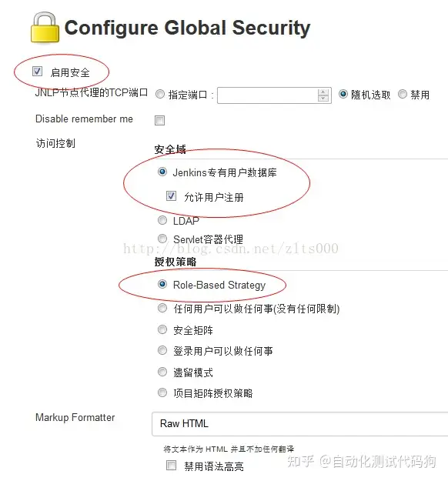Image resolution: width=448 pixels, height=481 pixels.
Task: Select 安全矩阵 authorization option
Action: coord(162,329)
